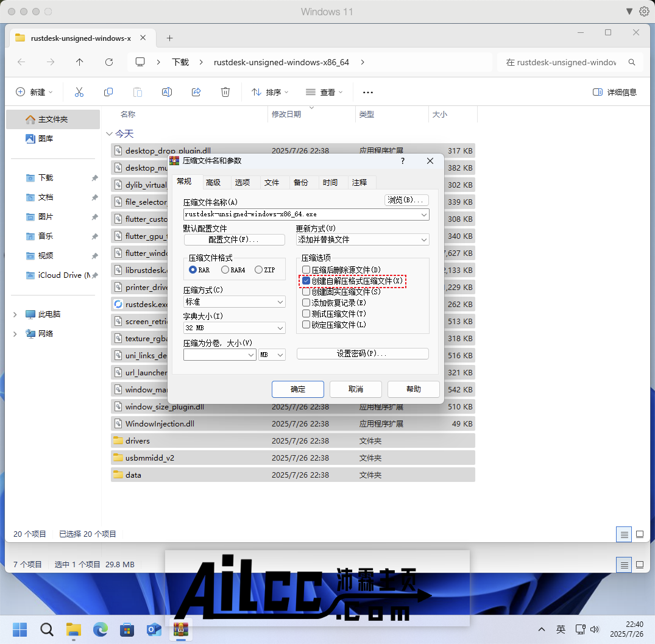
Task: Enable 添加恢复记录 checkbox
Action: pos(306,302)
